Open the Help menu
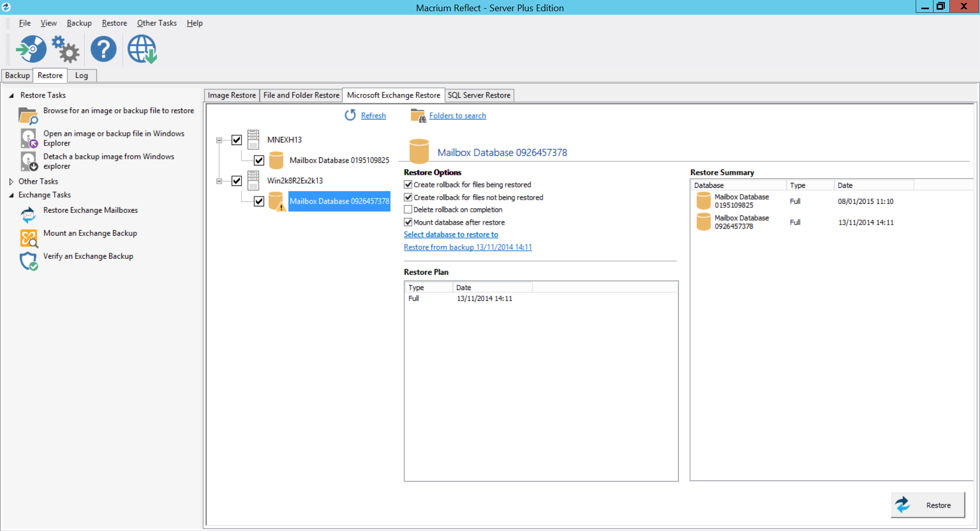Screen dimensions: 980x531 point(194,23)
